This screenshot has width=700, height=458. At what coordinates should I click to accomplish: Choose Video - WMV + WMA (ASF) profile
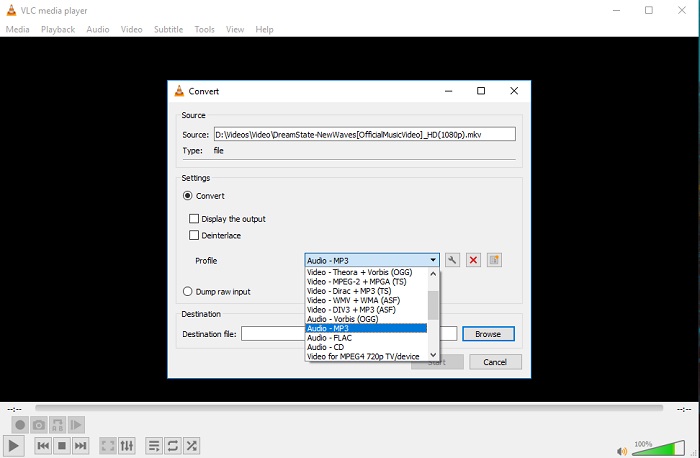(x=366, y=300)
